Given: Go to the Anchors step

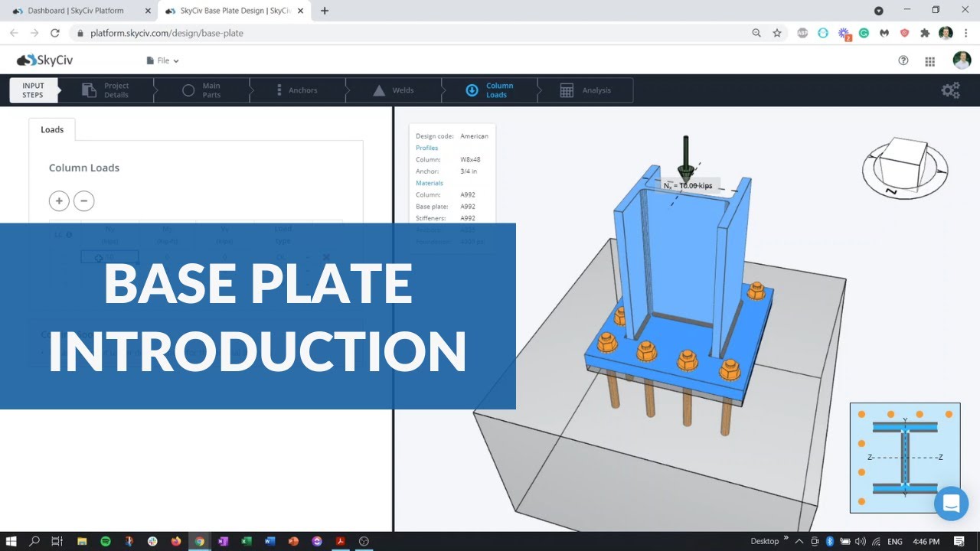Looking at the screenshot, I should [x=298, y=90].
